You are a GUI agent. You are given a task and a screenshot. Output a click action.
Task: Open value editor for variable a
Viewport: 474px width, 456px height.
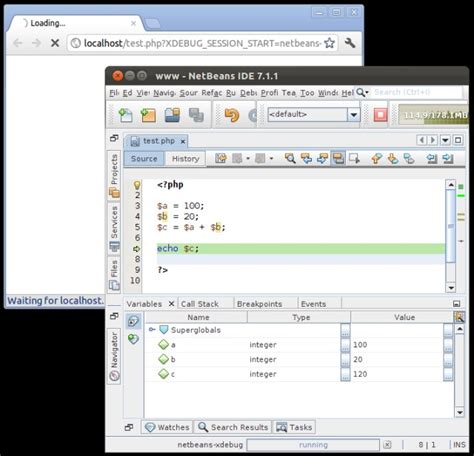pyautogui.click(x=448, y=345)
